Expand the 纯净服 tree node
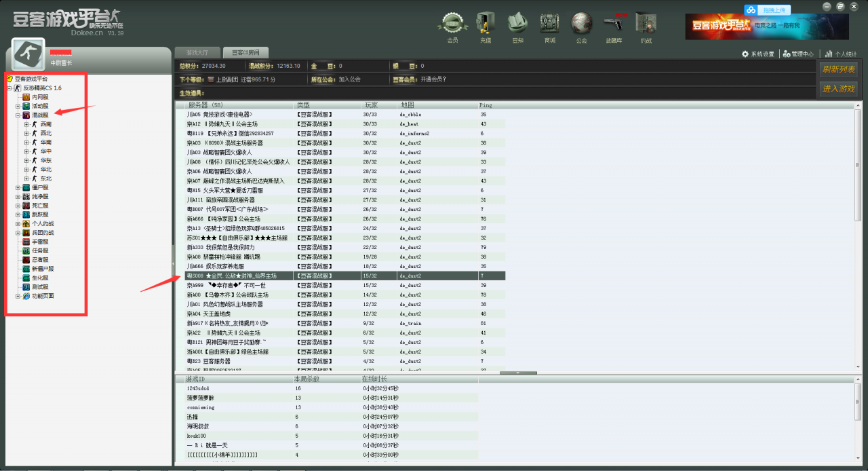This screenshot has height=471, width=868. [18, 197]
